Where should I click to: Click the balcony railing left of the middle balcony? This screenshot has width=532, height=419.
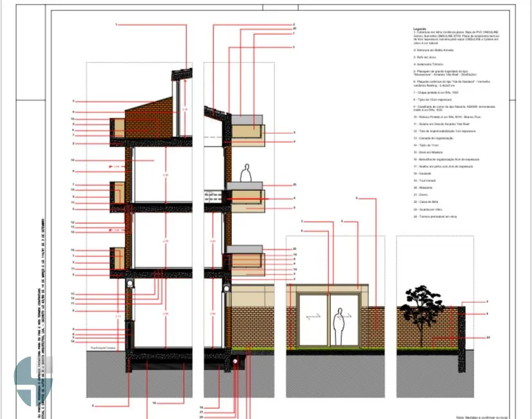click(213, 197)
